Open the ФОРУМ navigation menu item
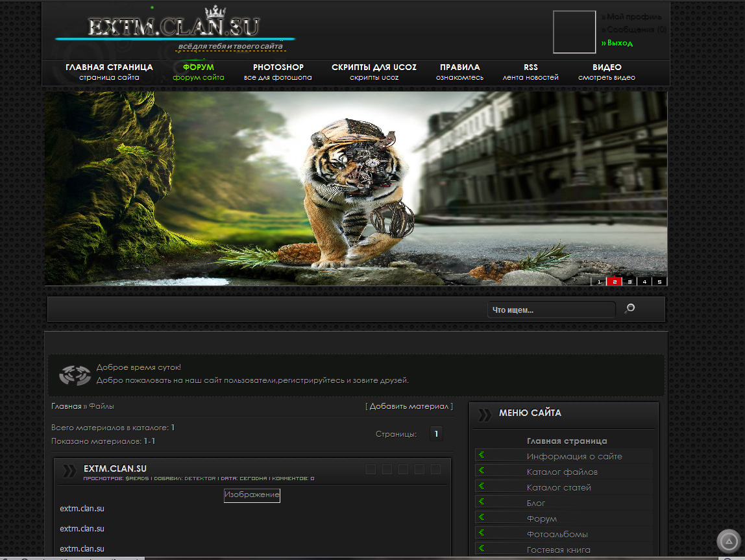Screen dimensions: 745x560 pyautogui.click(x=198, y=71)
